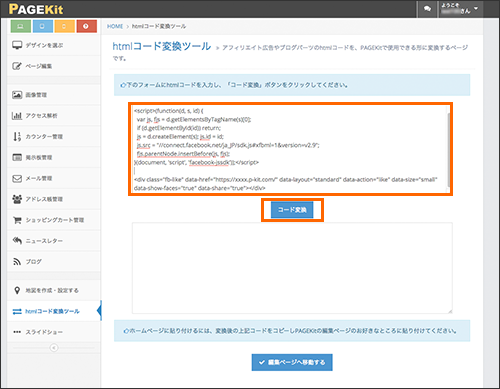Click the ニュースレター reply-all icon
The height and width of the screenshot is (389, 500).
click(17, 241)
